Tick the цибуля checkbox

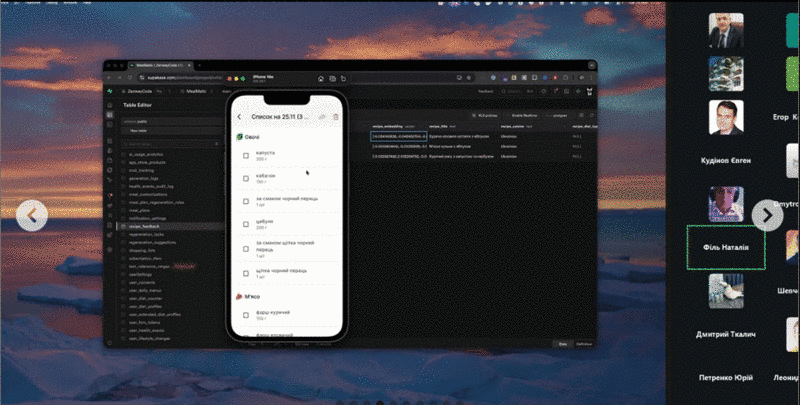tap(246, 226)
